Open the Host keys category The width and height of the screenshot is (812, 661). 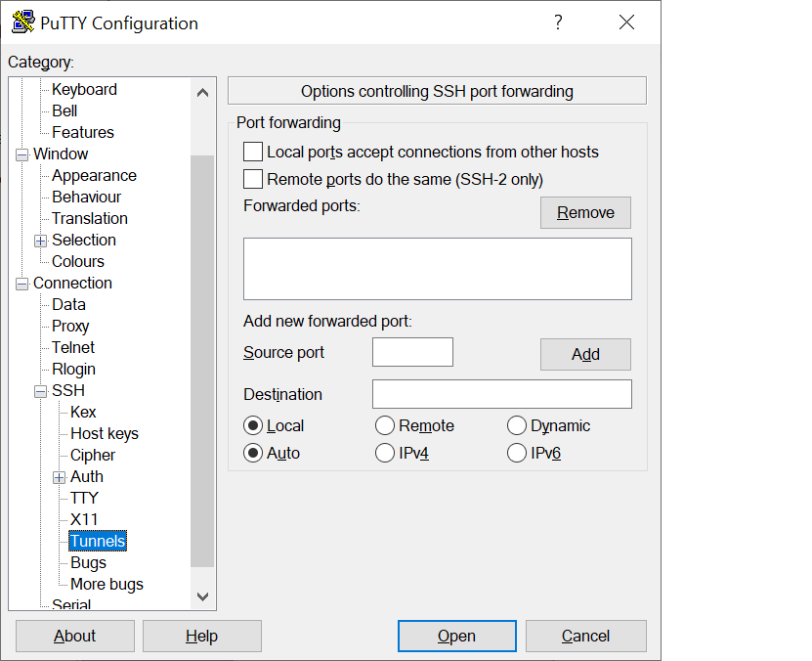coord(105,433)
